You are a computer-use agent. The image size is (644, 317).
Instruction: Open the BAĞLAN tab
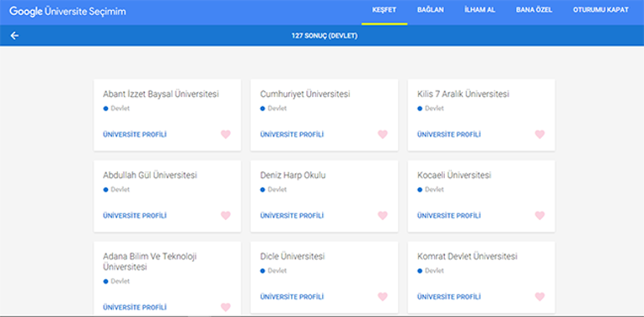pos(431,10)
